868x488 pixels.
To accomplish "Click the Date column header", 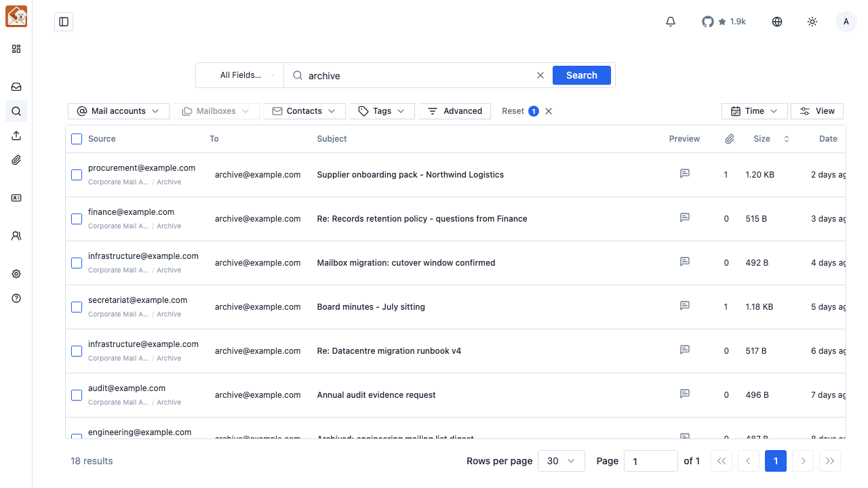I will pyautogui.click(x=828, y=139).
